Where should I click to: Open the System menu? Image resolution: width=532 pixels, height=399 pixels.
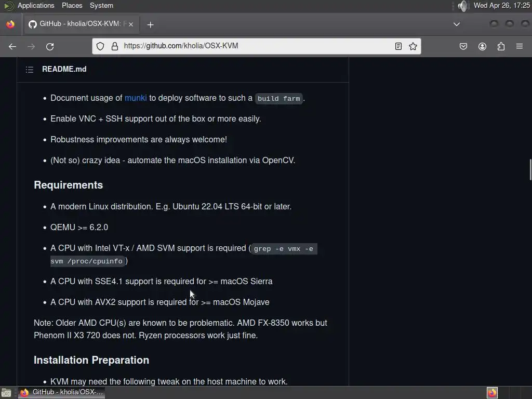tap(101, 5)
